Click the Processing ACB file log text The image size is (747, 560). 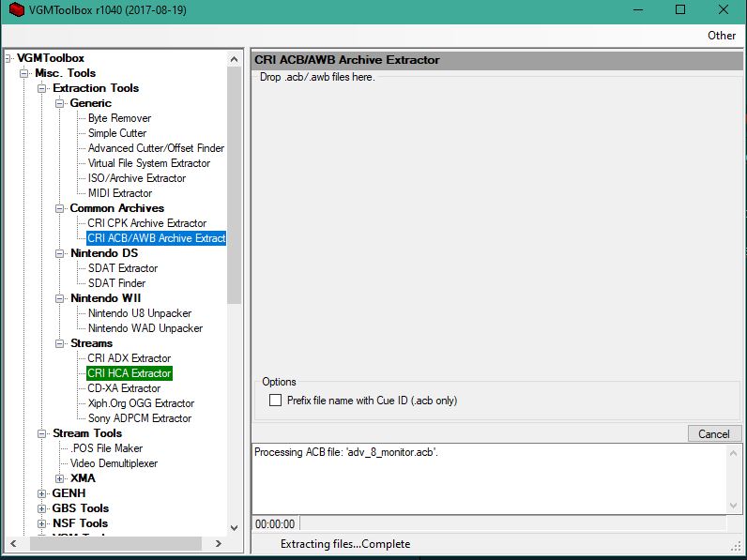click(x=346, y=452)
